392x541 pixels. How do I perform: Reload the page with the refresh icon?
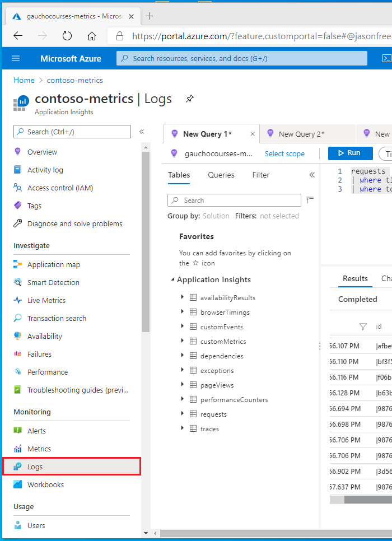point(67,36)
